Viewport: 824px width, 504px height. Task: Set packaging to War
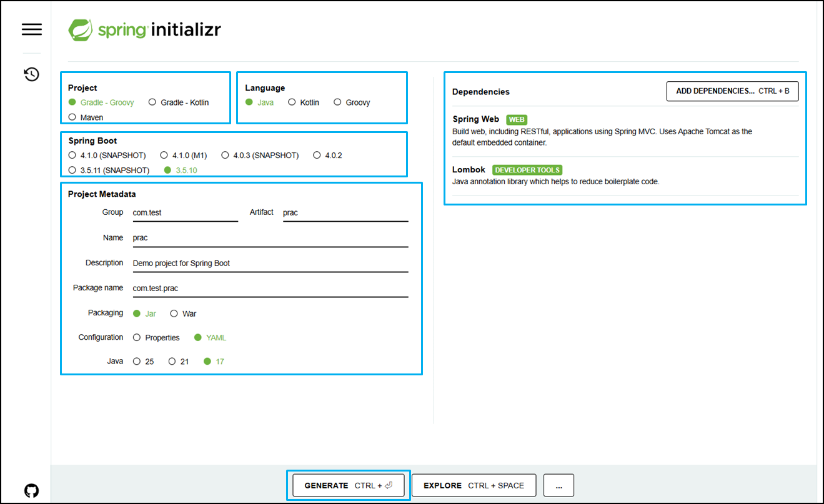click(184, 314)
